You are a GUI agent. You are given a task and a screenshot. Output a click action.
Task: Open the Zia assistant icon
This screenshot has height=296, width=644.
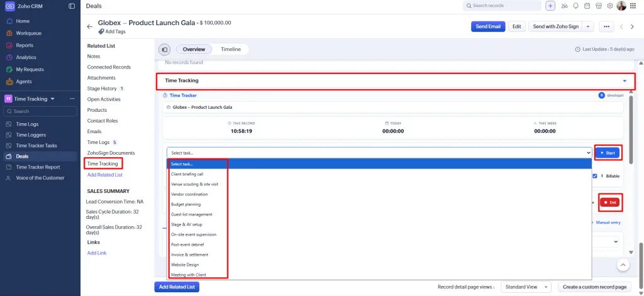pos(565,6)
